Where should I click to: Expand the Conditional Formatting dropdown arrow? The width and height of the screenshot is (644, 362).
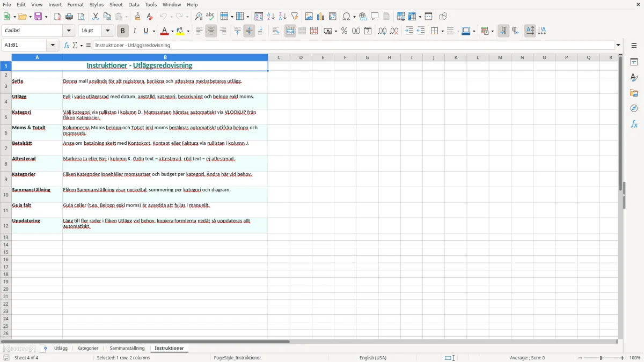492,31
